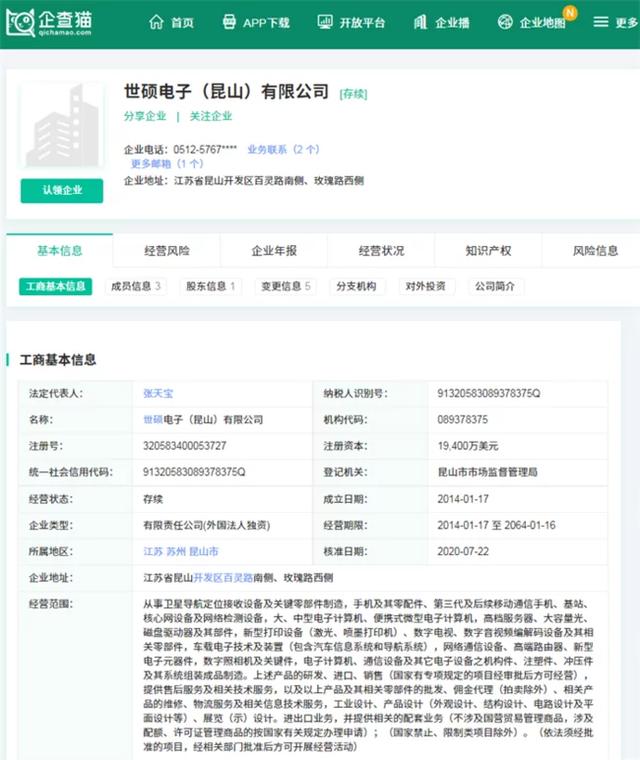Click the 认领企业 button
This screenshot has height=760, width=640.
point(62,190)
